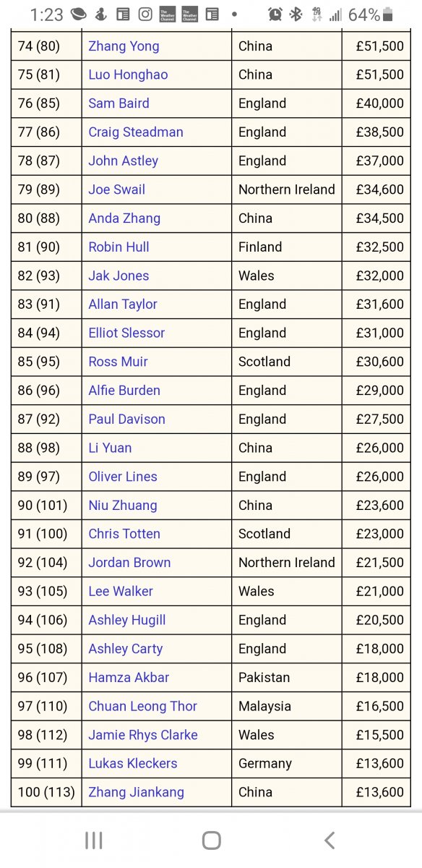Tap the Android home button icon
The width and height of the screenshot is (422, 868).
coord(211,840)
